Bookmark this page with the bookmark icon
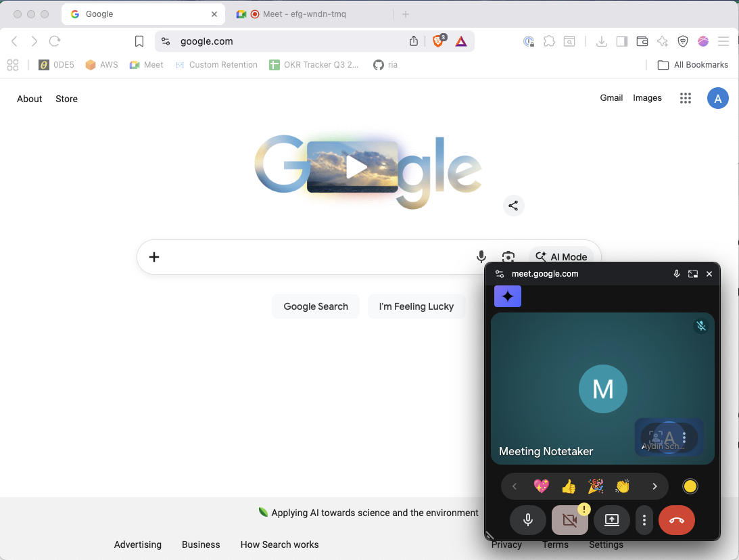739x560 pixels. point(139,41)
